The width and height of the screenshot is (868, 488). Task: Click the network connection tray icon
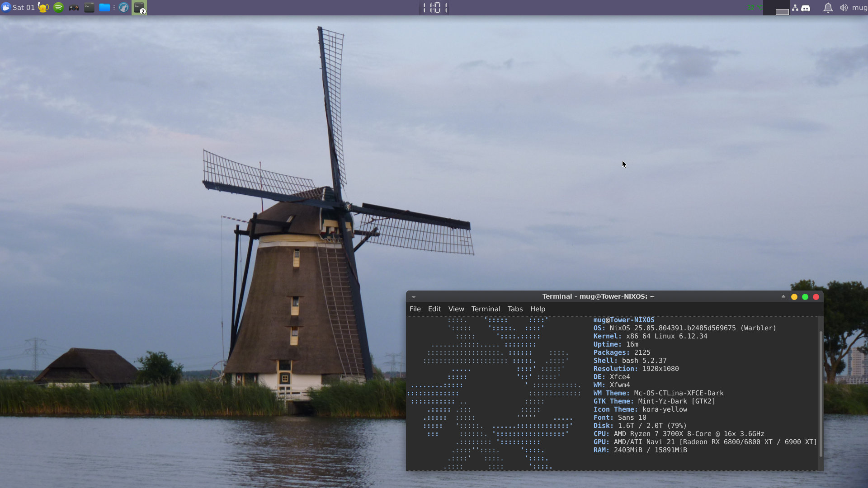coord(795,8)
